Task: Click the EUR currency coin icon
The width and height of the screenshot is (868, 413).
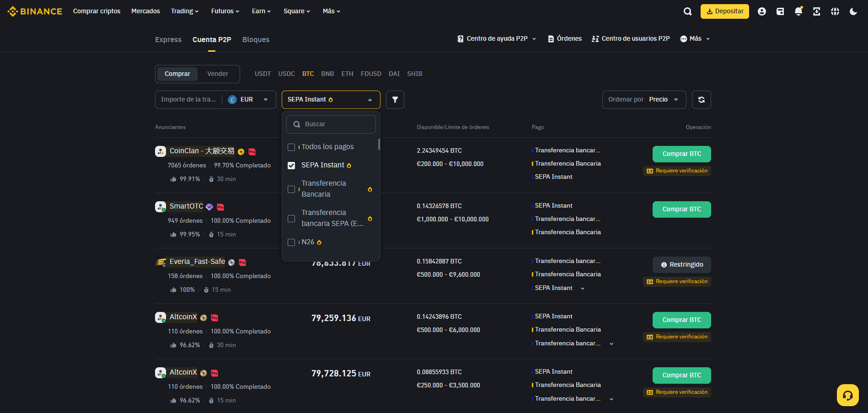Action: pyautogui.click(x=232, y=100)
